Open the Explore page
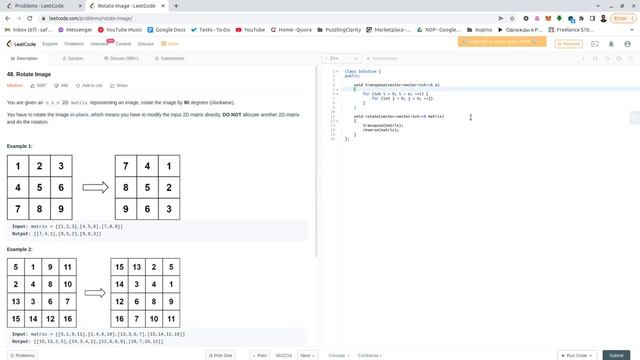The image size is (640, 360). coord(50,44)
